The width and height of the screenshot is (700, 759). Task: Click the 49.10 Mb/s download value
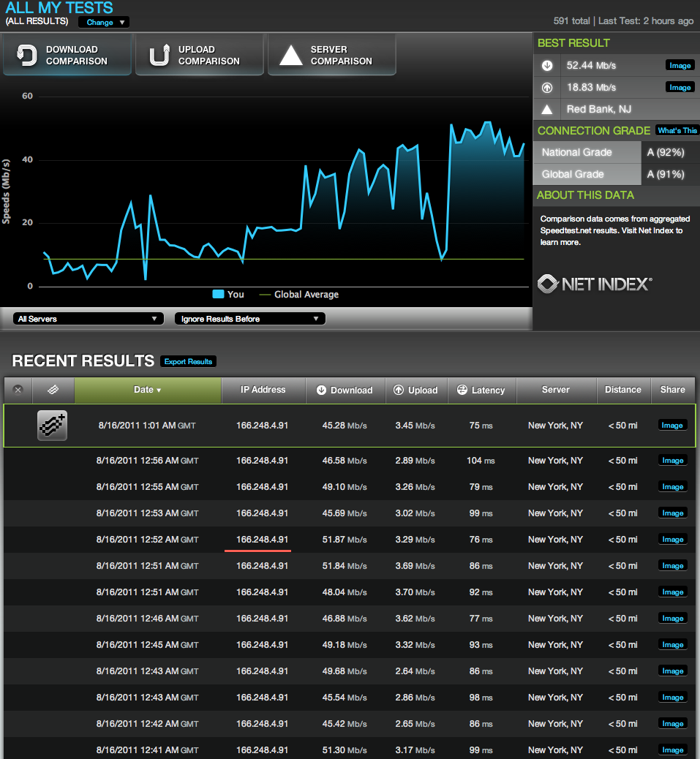(x=345, y=487)
